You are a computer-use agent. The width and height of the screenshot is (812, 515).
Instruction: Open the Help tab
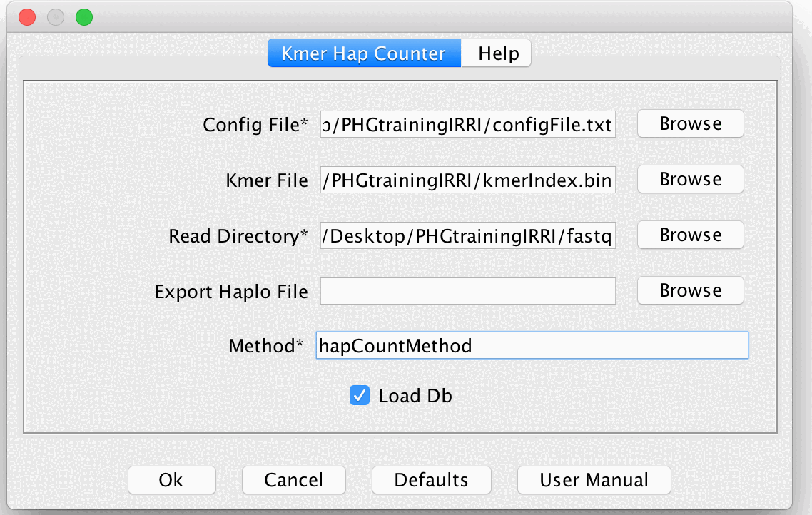[x=495, y=53]
